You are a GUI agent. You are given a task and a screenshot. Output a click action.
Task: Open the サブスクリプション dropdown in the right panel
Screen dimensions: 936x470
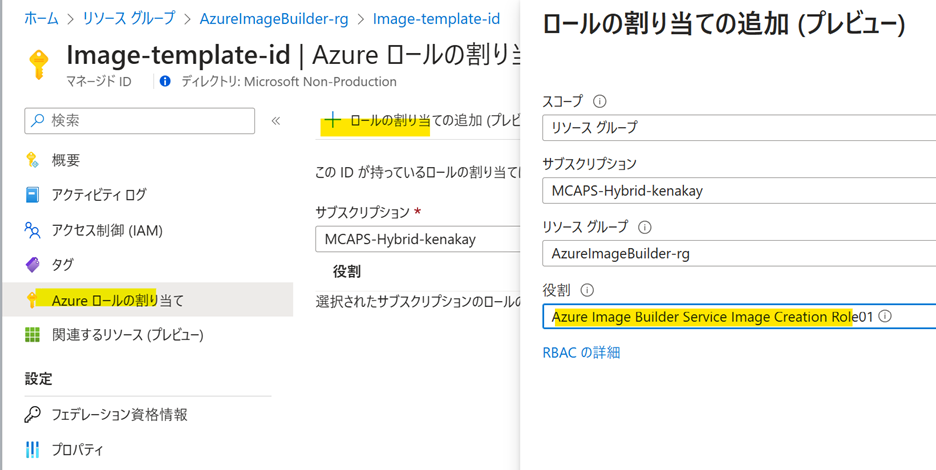738,190
